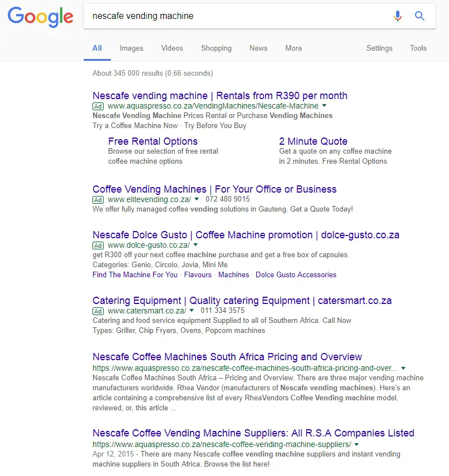Expand arrow next to elitevending.co.za URL
The height and width of the screenshot is (476, 449).
coord(197,199)
